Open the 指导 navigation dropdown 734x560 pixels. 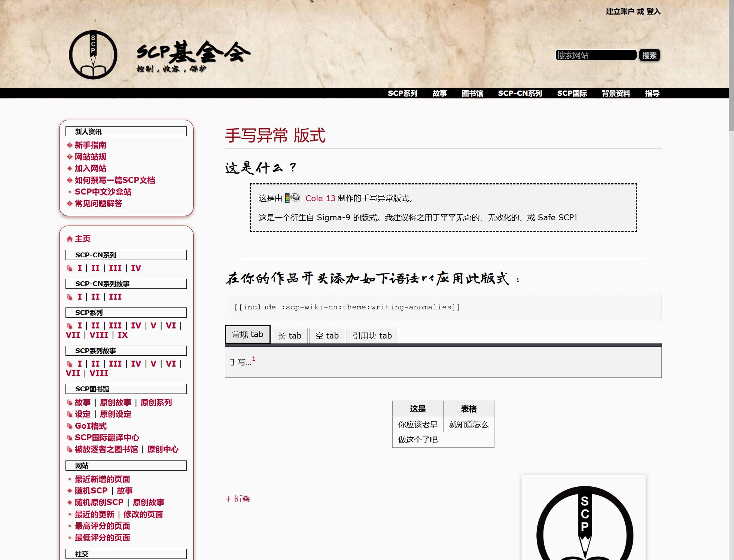click(x=652, y=93)
